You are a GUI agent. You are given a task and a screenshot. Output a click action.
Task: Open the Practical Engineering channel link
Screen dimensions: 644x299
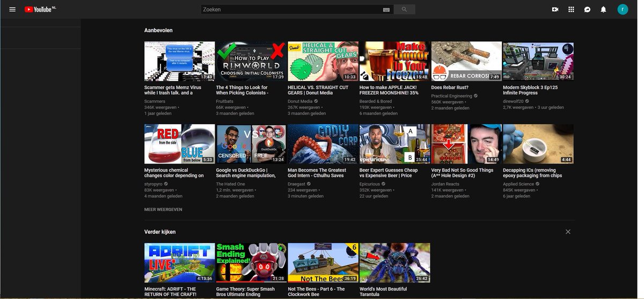(452, 96)
